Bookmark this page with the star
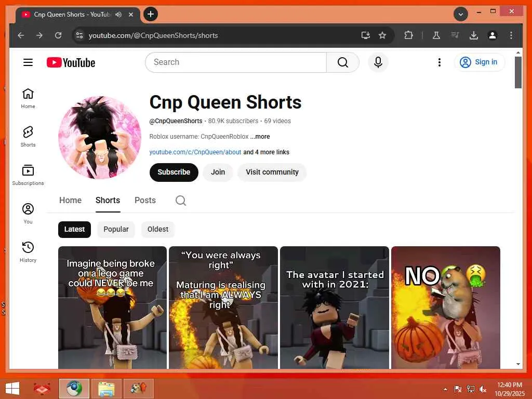This screenshot has height=399, width=532. coord(382,35)
